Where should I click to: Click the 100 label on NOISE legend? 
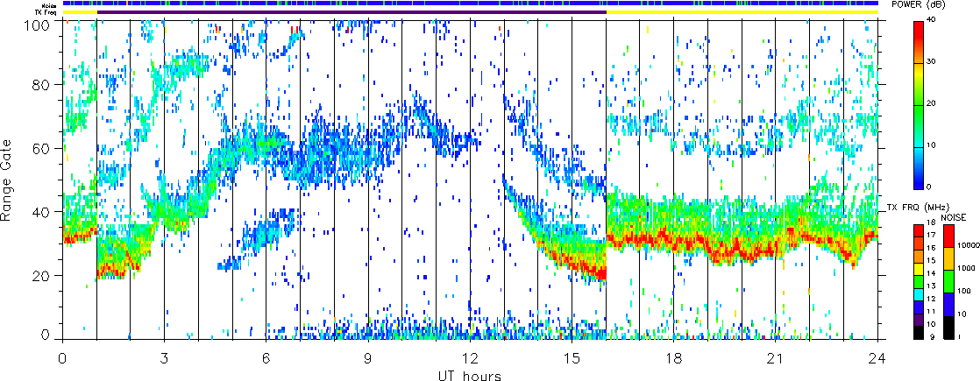963,291
